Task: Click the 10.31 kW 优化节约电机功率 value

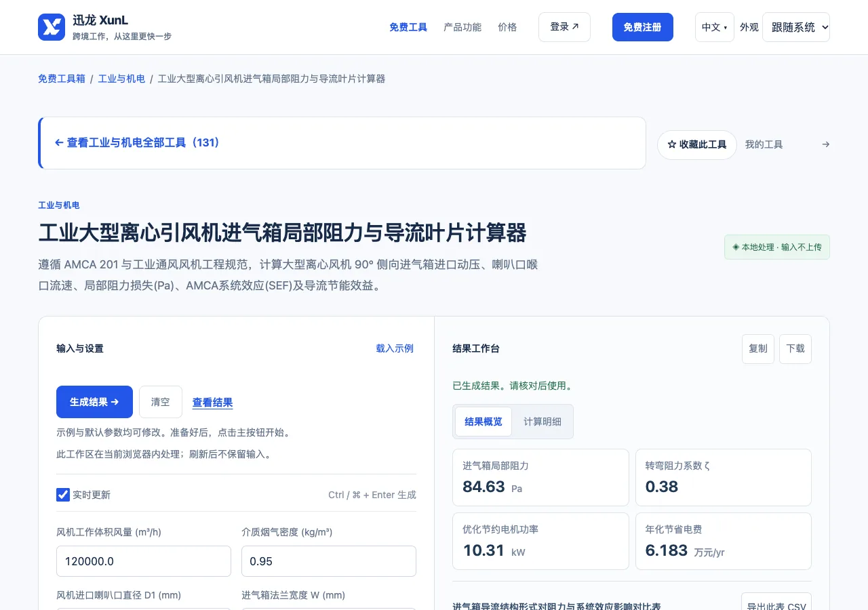Action: (494, 550)
